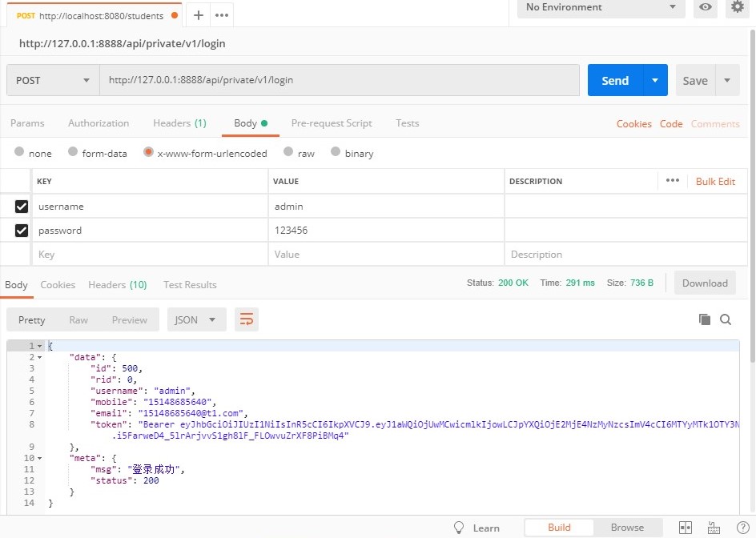
Task: Switch to the Authorization tab
Action: click(99, 123)
